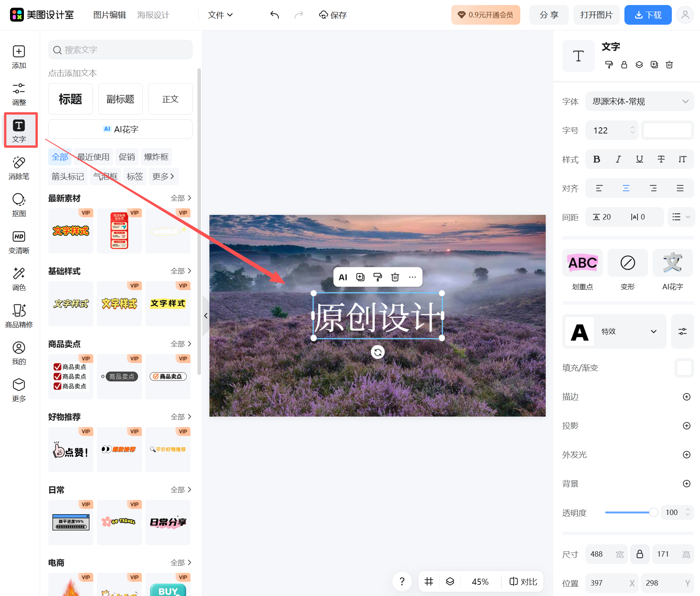700x596 pixels.
Task: Select the 最近使用 category filter
Action: [93, 157]
